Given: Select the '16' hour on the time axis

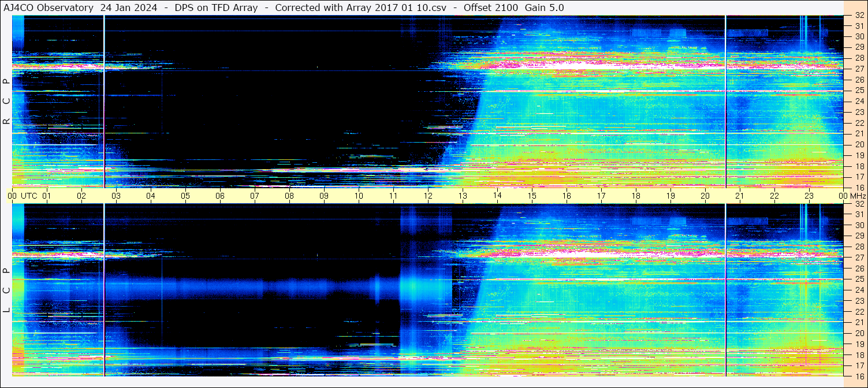Looking at the screenshot, I should click(567, 196).
